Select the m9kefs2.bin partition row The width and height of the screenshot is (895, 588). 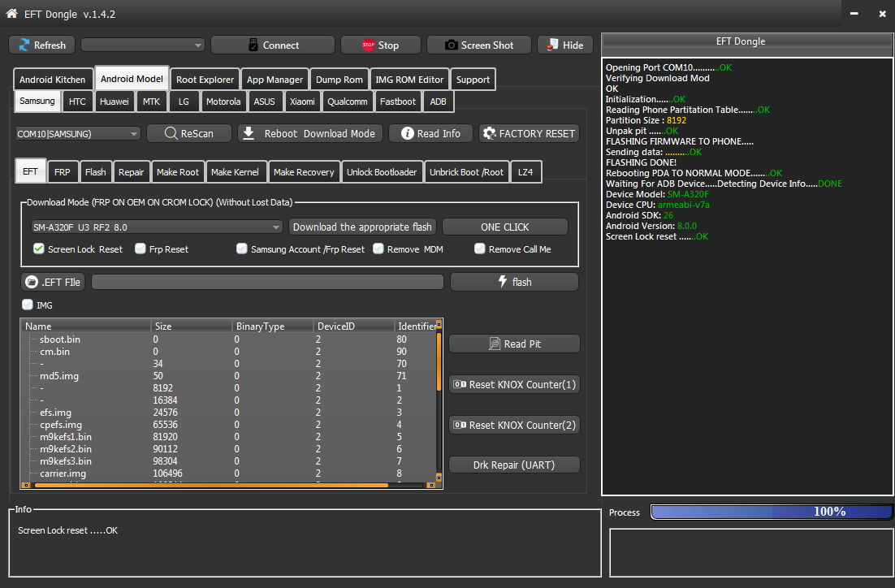(228, 448)
